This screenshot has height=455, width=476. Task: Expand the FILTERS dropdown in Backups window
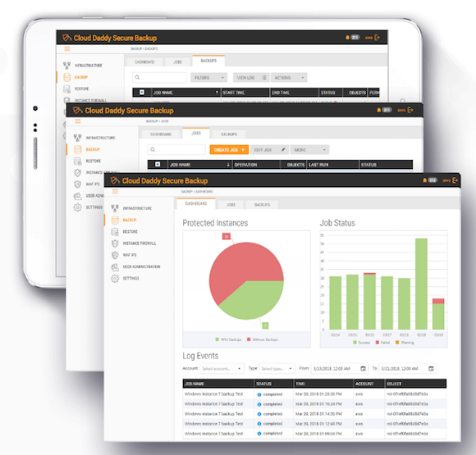pyautogui.click(x=208, y=78)
